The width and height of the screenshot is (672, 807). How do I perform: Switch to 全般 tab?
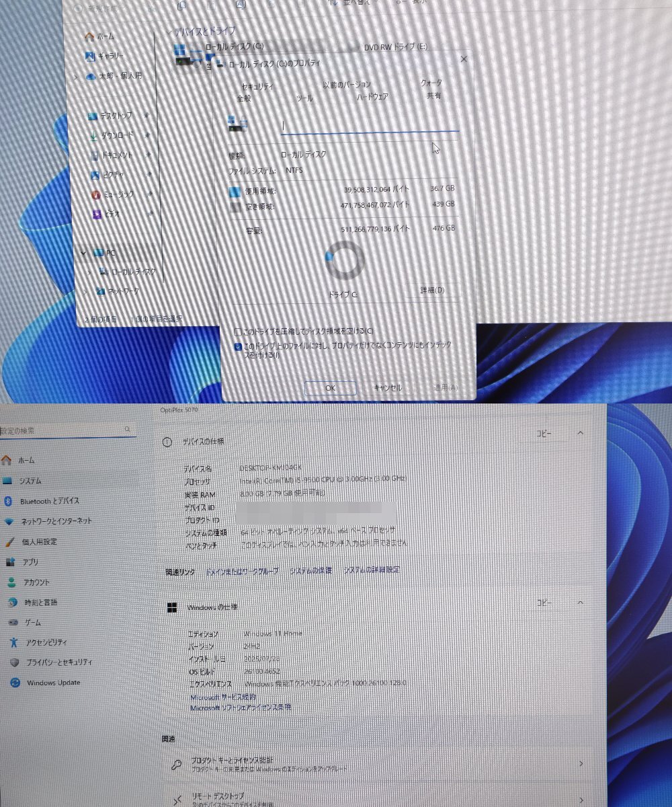244,98
